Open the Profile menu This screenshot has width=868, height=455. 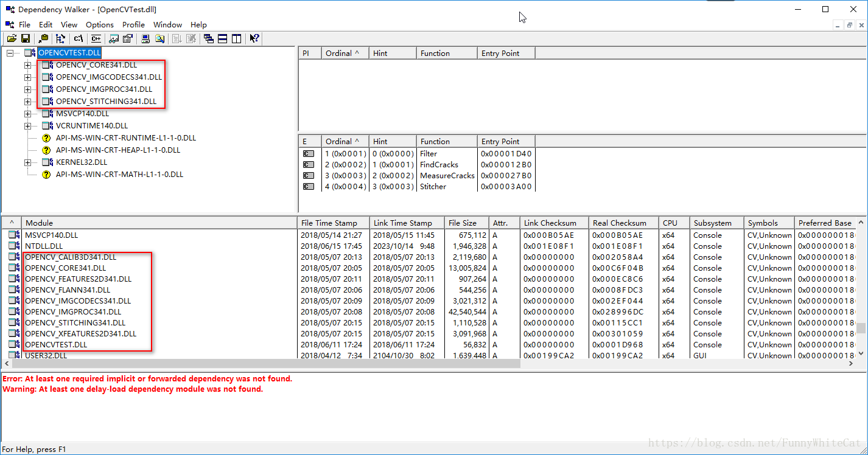(x=133, y=24)
